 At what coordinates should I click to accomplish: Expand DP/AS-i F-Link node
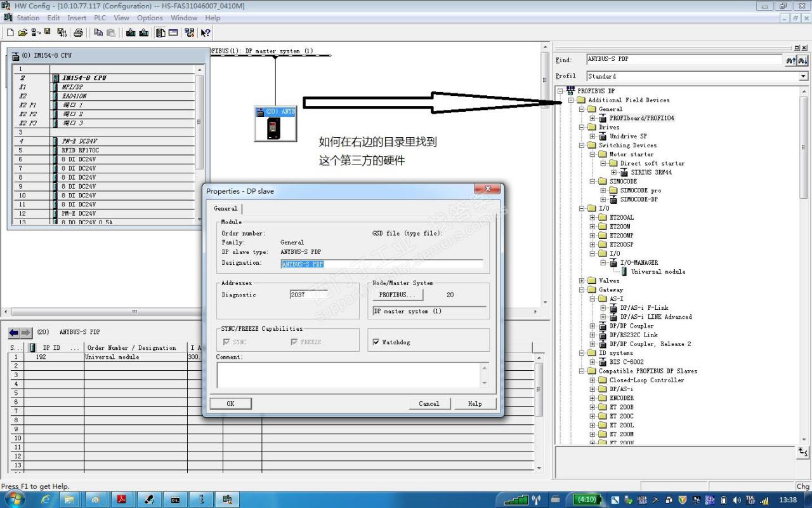603,308
